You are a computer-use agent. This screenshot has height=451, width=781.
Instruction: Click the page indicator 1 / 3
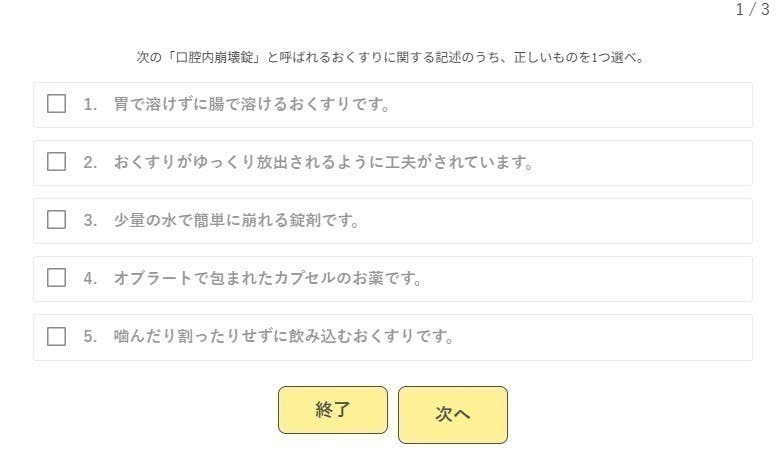click(752, 10)
